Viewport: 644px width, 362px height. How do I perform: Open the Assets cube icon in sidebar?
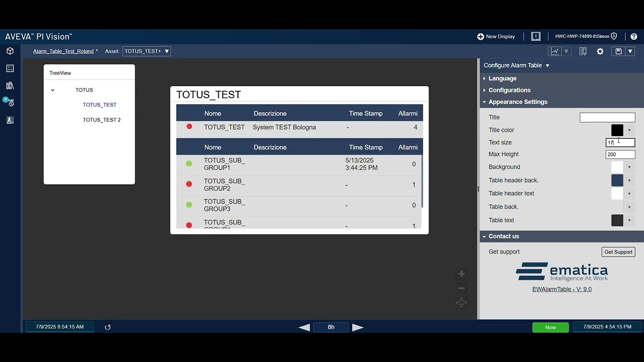pyautogui.click(x=10, y=51)
